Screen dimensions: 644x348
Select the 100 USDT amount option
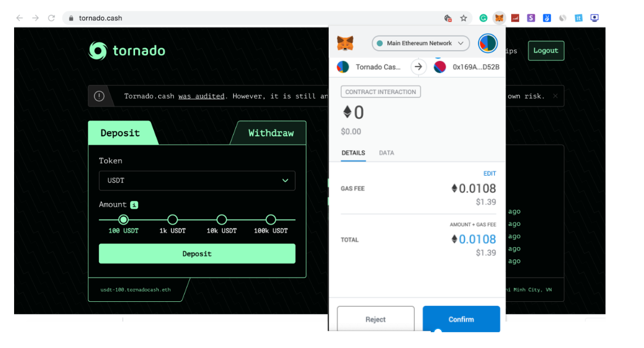[123, 220]
